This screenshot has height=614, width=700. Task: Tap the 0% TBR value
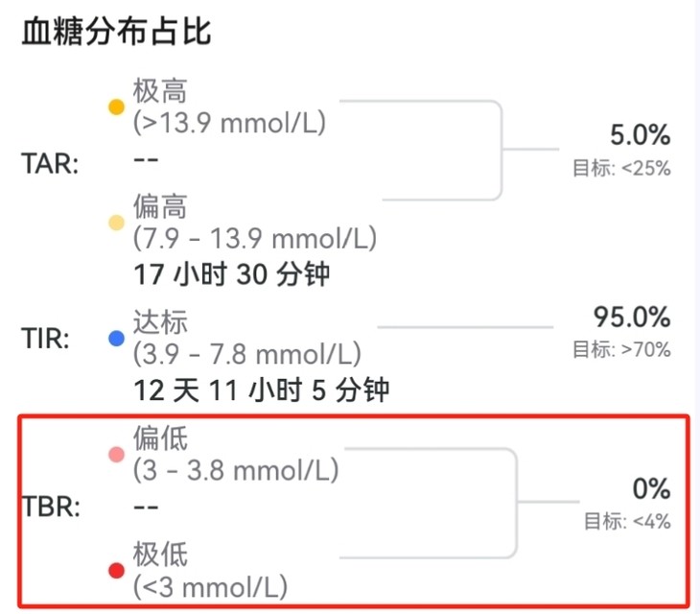pyautogui.click(x=651, y=489)
